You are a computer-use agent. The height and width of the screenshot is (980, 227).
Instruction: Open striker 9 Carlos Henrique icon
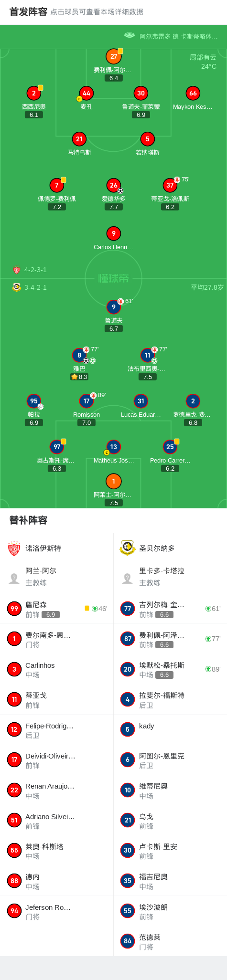coord(114,233)
